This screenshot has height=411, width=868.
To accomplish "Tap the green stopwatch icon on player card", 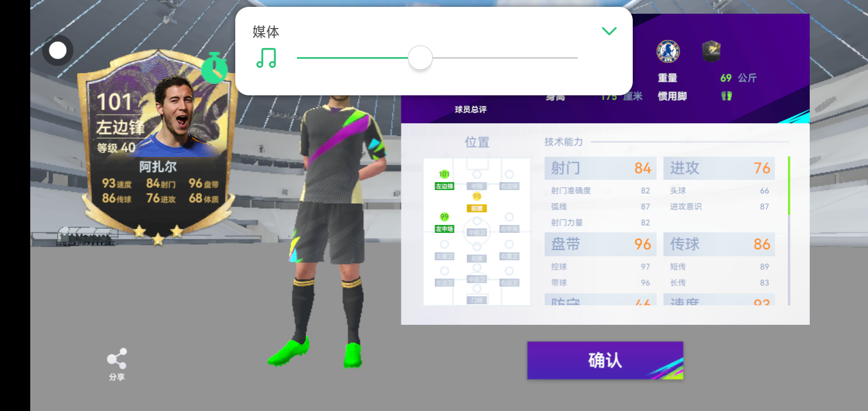I will click(215, 68).
